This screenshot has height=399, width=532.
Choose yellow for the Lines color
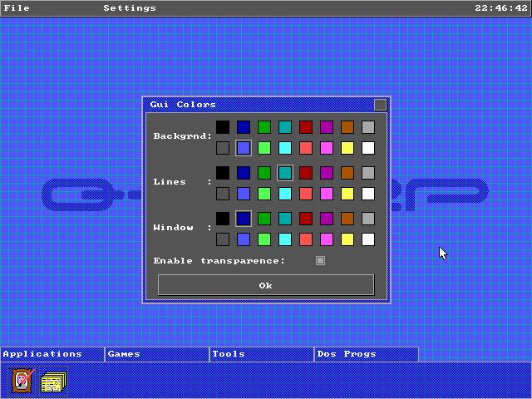tap(347, 194)
